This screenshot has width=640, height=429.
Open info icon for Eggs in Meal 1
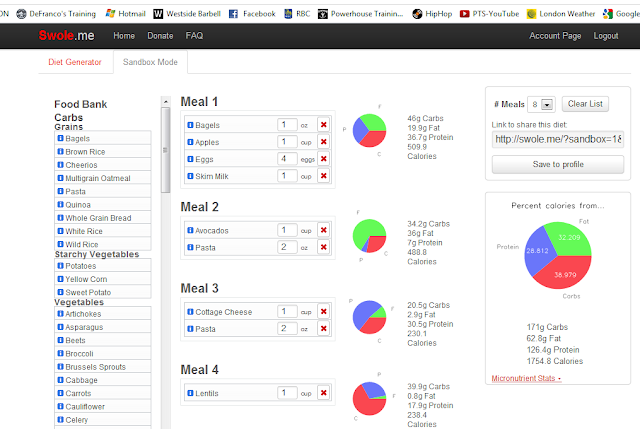190,159
